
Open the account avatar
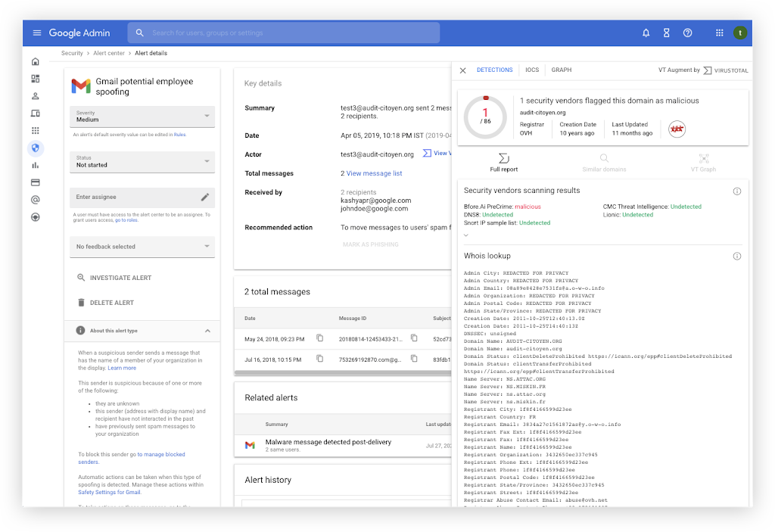coord(740,33)
